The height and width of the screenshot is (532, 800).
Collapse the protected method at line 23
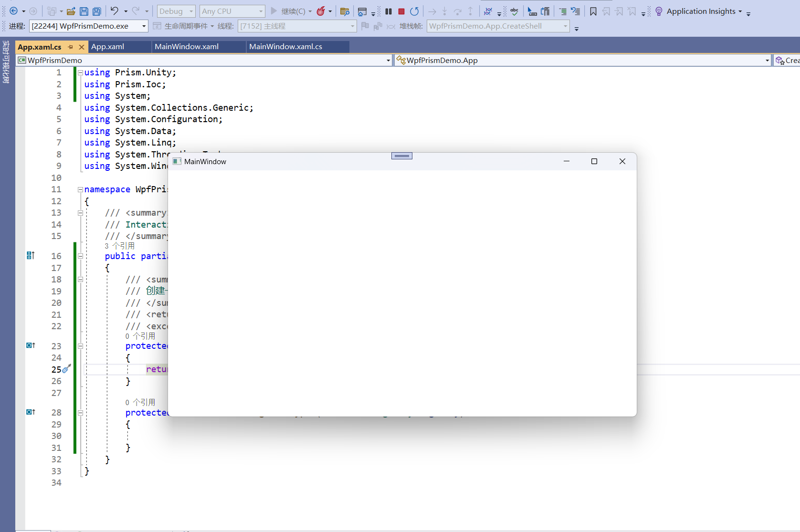point(80,346)
